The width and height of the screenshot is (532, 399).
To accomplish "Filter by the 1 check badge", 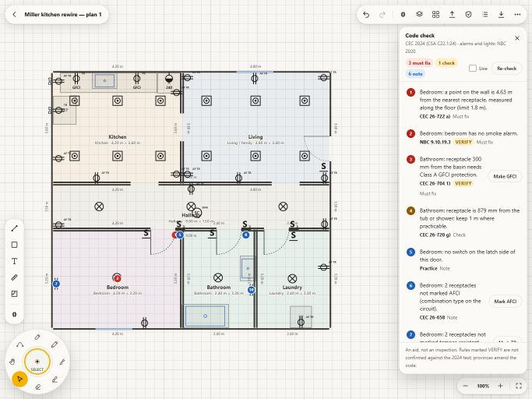I will click(446, 63).
